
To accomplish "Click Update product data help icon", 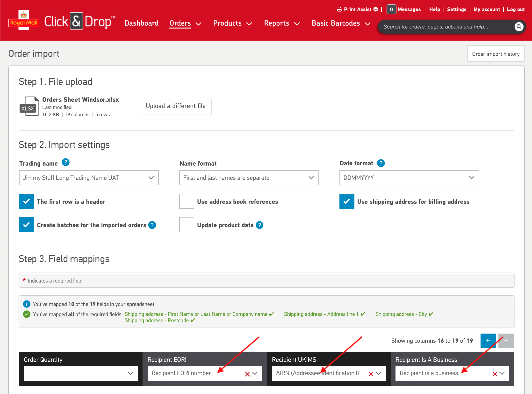I will (x=259, y=225).
